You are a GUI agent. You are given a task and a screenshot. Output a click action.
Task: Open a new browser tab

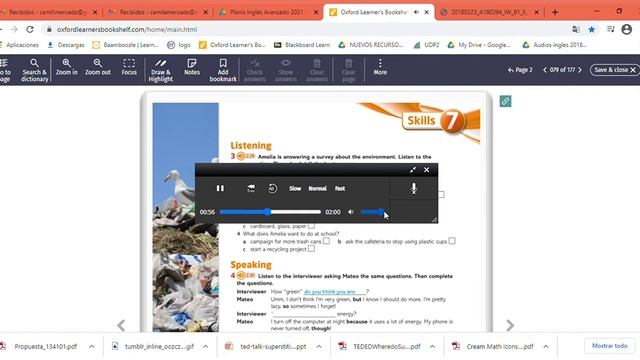[555, 12]
